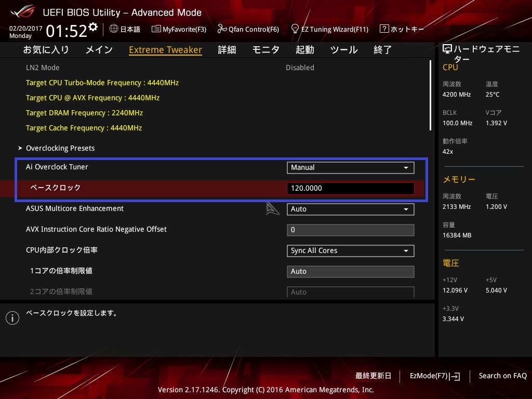Select the ベースクロック row label
This screenshot has height=399, width=532.
pos(55,188)
